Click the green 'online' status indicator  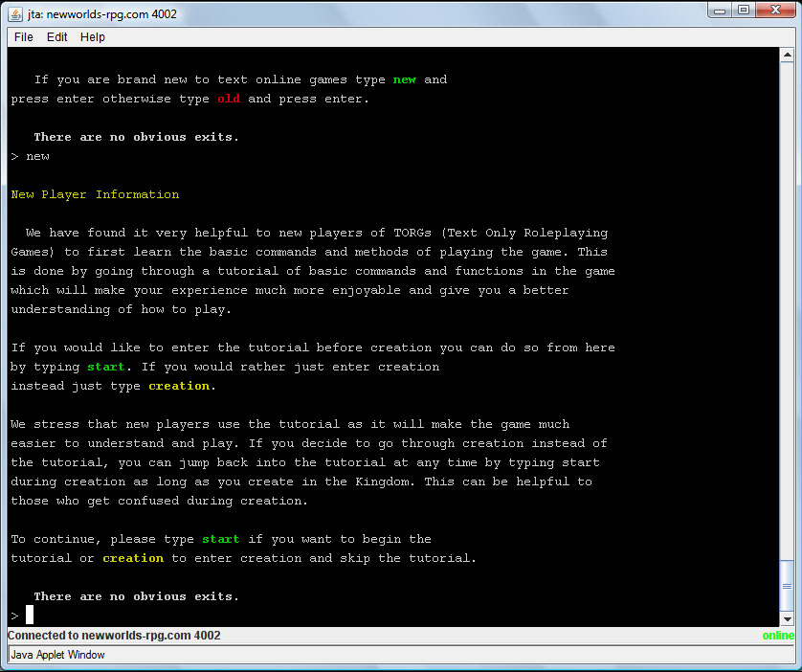point(778,636)
